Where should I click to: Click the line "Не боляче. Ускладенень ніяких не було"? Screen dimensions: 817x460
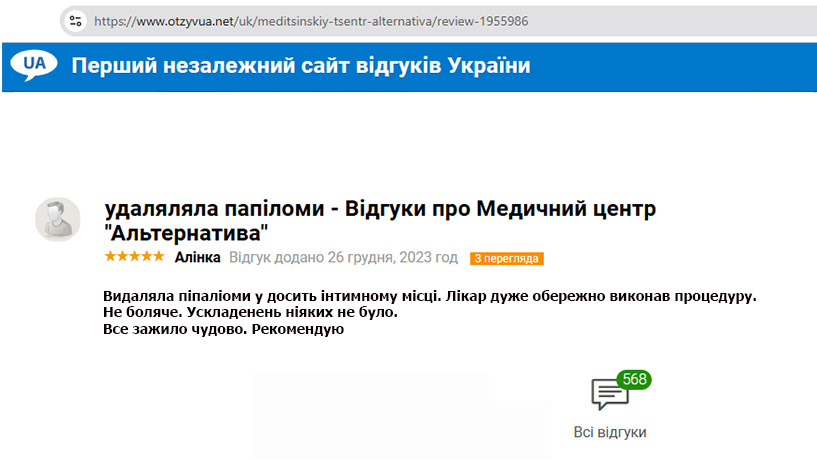click(250, 313)
